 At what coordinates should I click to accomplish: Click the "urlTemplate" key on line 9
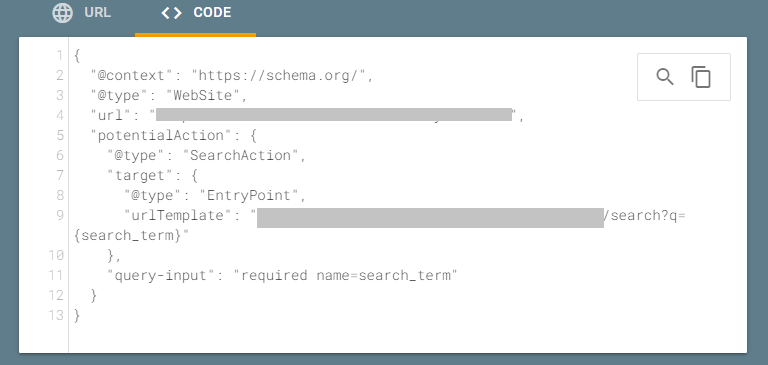pyautogui.click(x=178, y=215)
